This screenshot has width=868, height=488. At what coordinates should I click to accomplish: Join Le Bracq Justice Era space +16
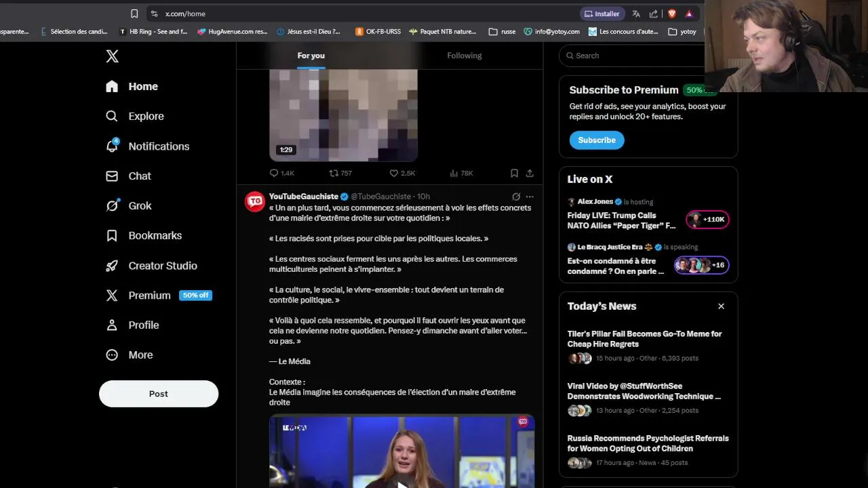[701, 265]
